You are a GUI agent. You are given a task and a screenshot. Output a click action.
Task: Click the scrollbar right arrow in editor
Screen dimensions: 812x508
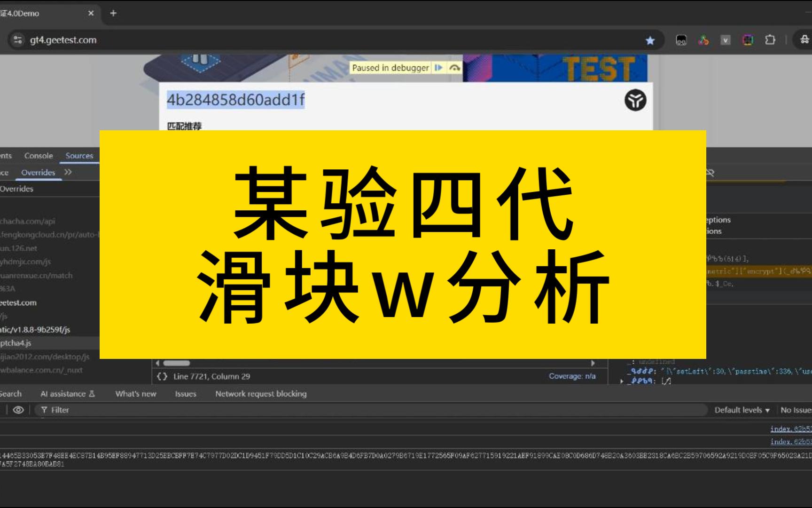[593, 363]
